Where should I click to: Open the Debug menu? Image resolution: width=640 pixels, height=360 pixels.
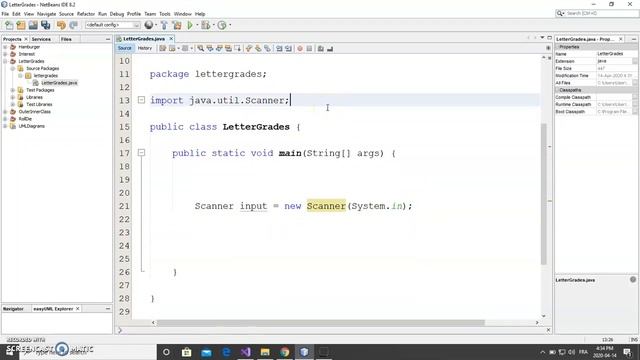[117, 14]
